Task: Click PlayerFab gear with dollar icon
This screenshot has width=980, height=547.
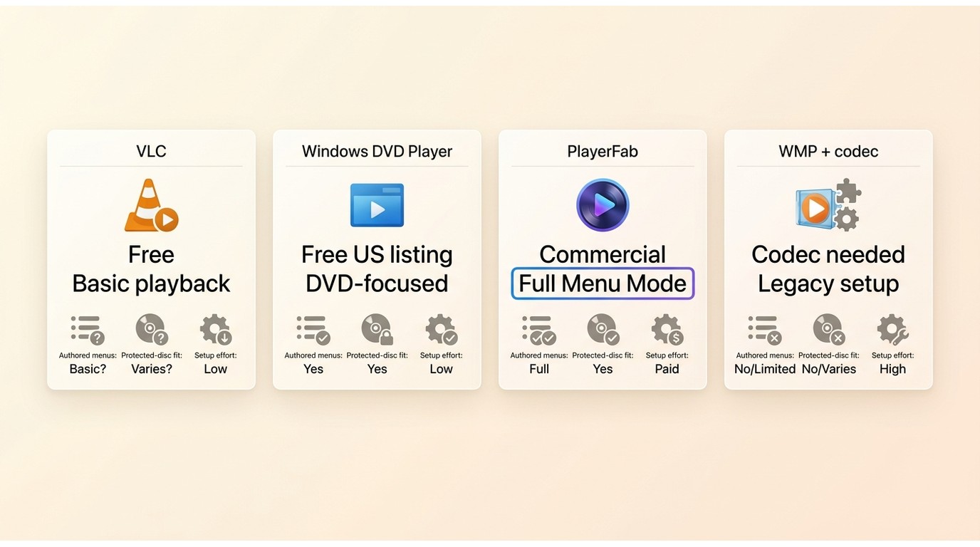Action: point(667,330)
